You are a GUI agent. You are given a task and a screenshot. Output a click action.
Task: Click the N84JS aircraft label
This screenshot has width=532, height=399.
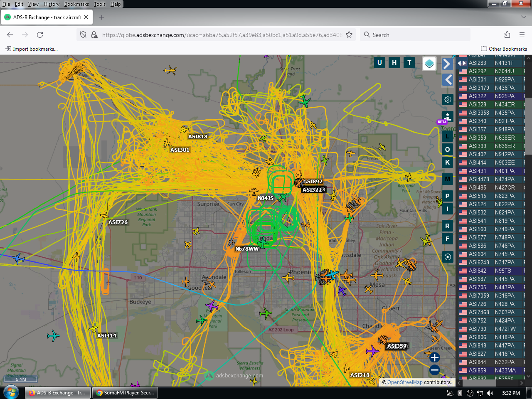click(x=266, y=198)
